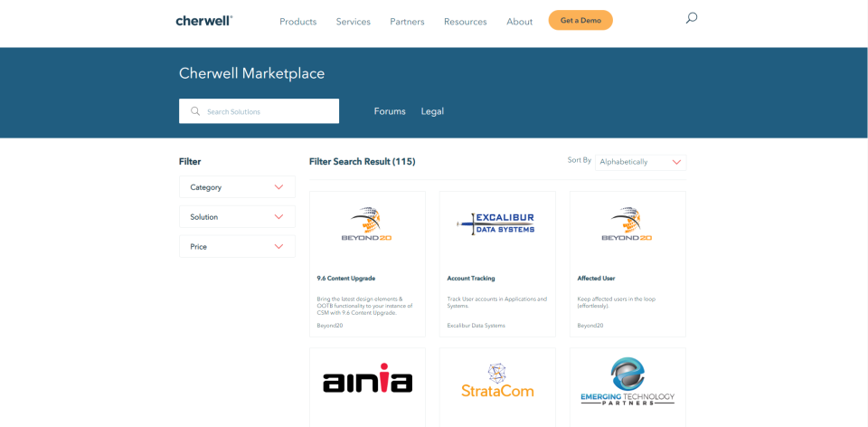Click the Get a Demo button
Screen dimensions: 868x427
point(580,20)
